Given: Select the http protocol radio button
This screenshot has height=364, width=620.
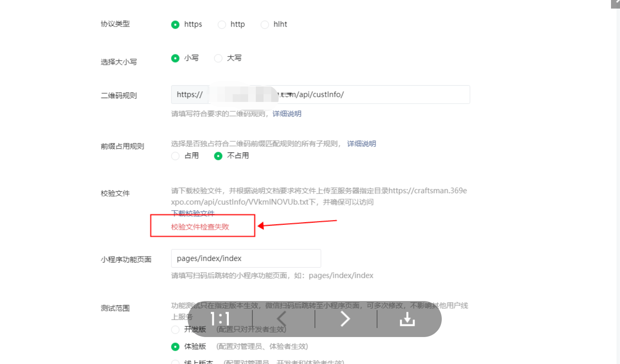Looking at the screenshot, I should 222,24.
